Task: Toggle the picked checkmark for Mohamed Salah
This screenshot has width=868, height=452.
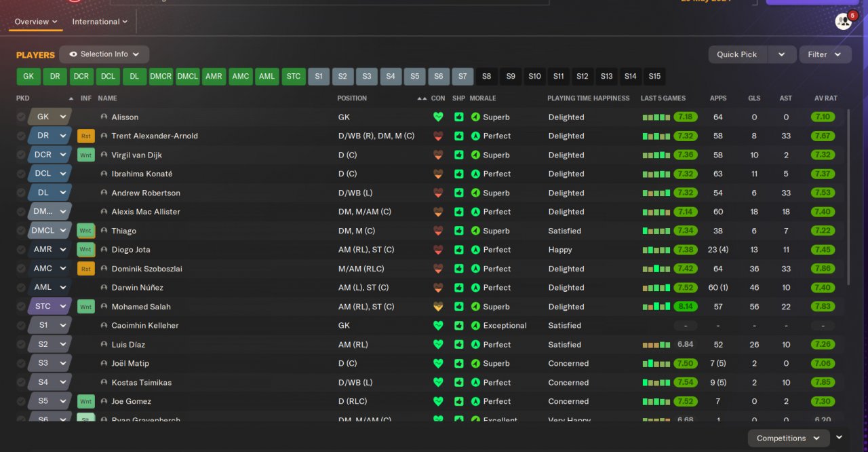Action: [21, 307]
